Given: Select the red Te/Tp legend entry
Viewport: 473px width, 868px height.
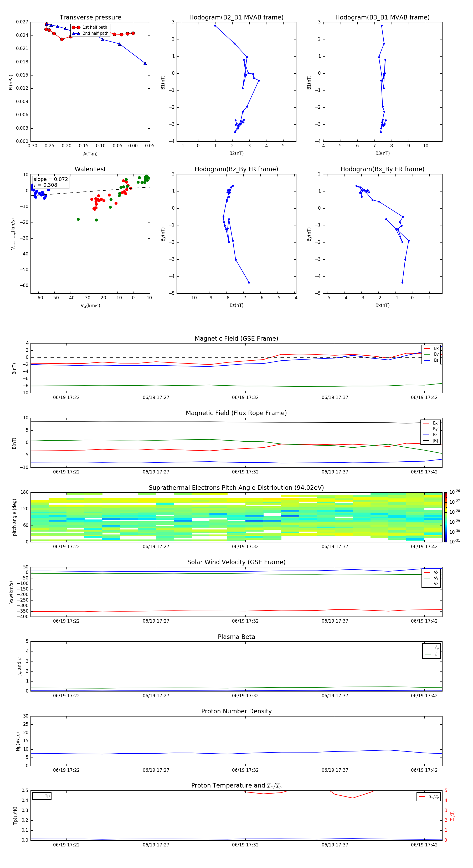Looking at the screenshot, I should pyautogui.click(x=422, y=796).
